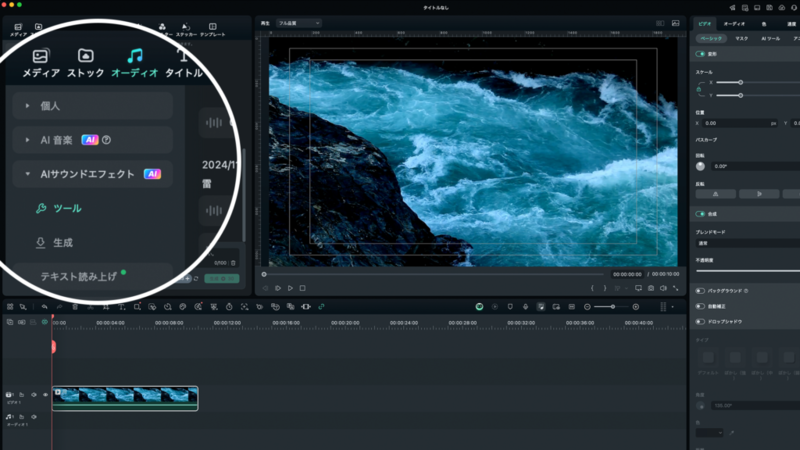Open the AI ツール sub-tab

(x=770, y=39)
